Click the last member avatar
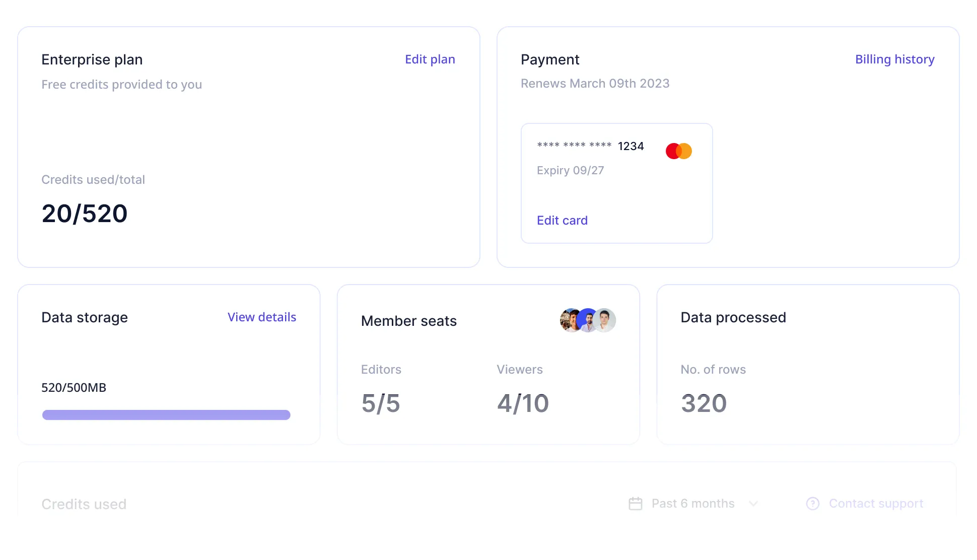 (605, 320)
